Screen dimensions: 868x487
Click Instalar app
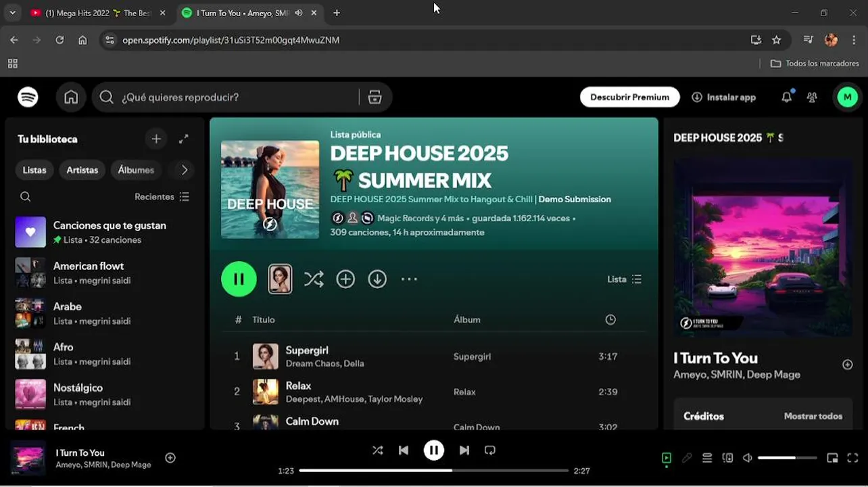click(723, 97)
